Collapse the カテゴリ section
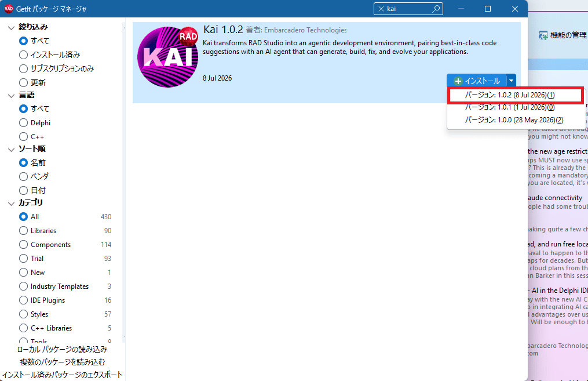The width and height of the screenshot is (588, 381). pos(11,203)
